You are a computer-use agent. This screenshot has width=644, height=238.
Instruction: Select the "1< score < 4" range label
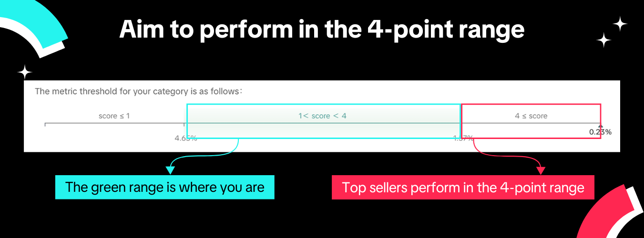[322, 116]
